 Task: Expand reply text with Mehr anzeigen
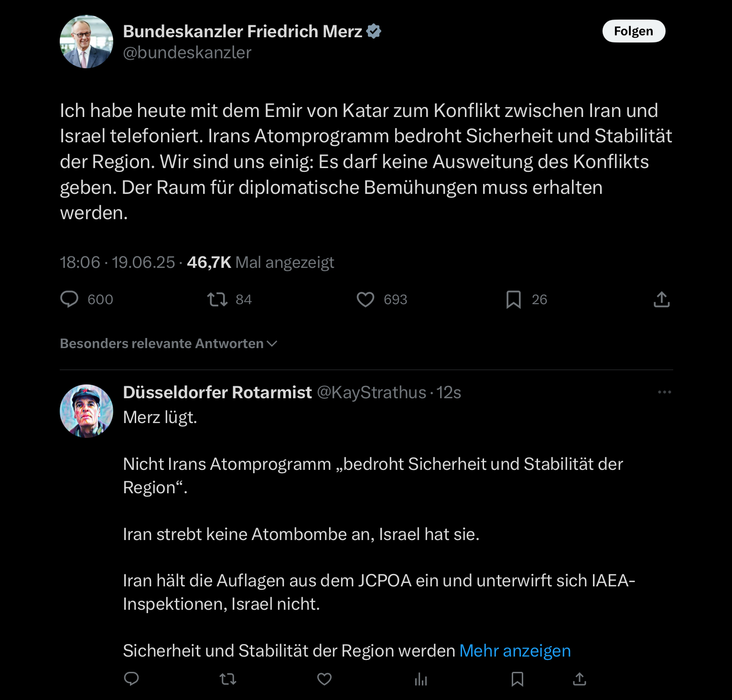pyautogui.click(x=515, y=651)
